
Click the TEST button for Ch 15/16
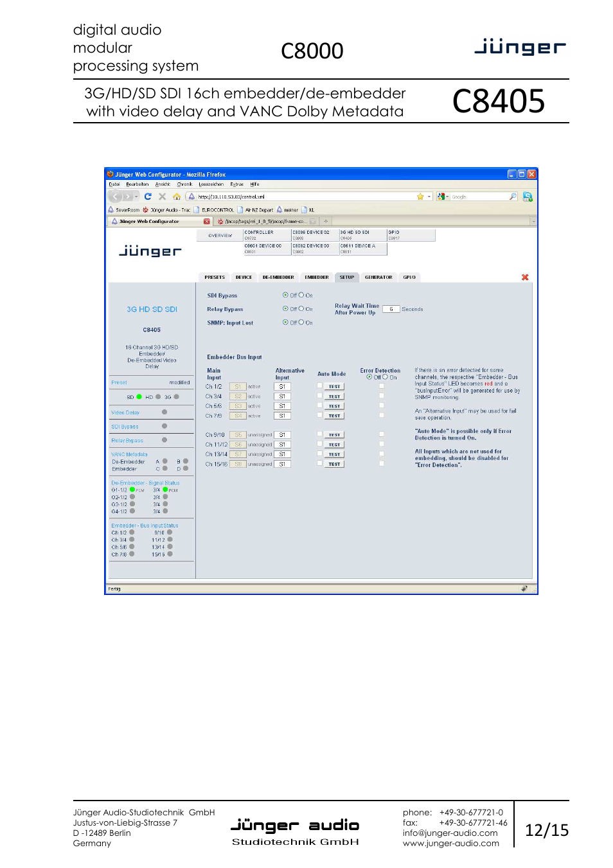coord(335,464)
